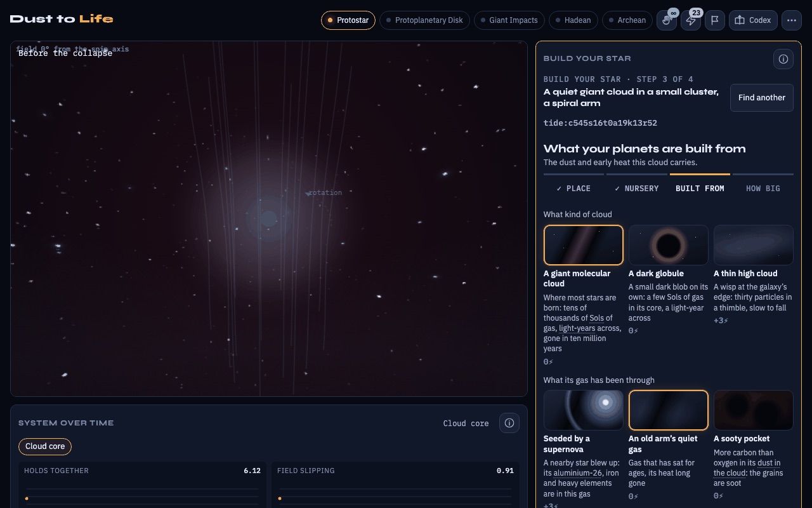Go to the HOW BIG step

coord(763,189)
